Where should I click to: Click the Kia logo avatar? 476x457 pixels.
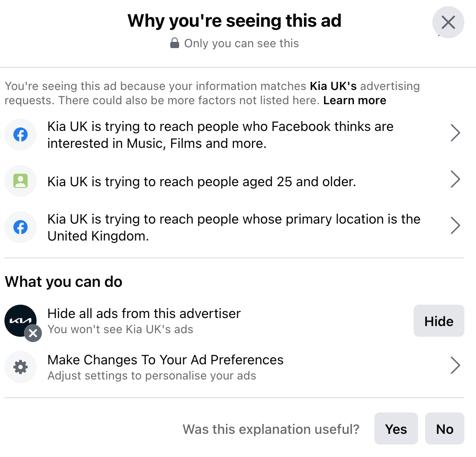(x=21, y=320)
